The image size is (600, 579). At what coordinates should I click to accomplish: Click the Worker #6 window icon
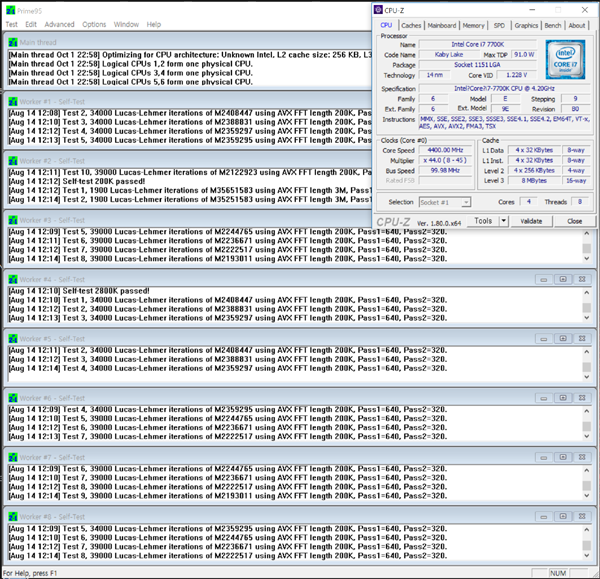tap(13, 398)
